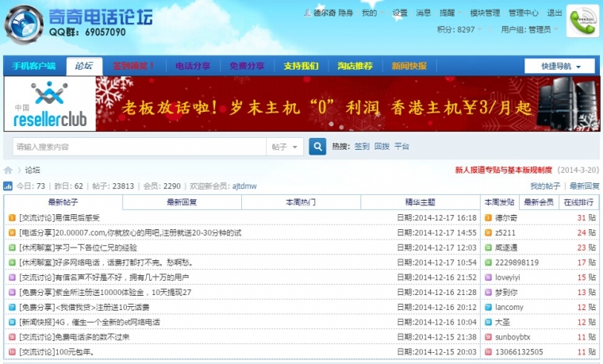This screenshot has width=603, height=364.
Task: Open the 消息 messages link
Action: tap(424, 13)
